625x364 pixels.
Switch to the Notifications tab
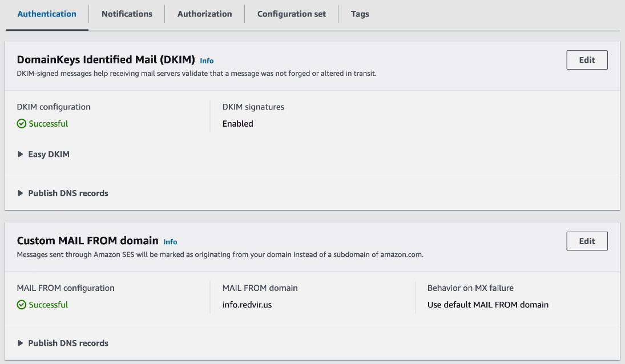tap(126, 14)
